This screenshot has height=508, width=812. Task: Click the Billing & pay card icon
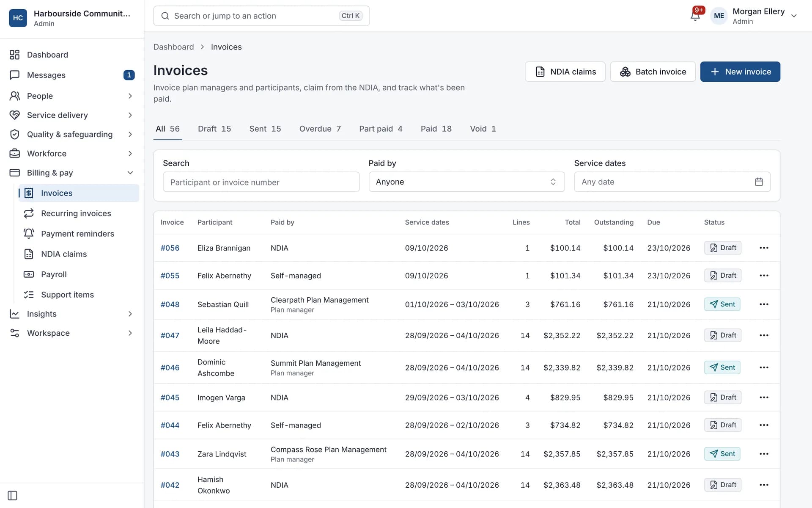pos(15,173)
